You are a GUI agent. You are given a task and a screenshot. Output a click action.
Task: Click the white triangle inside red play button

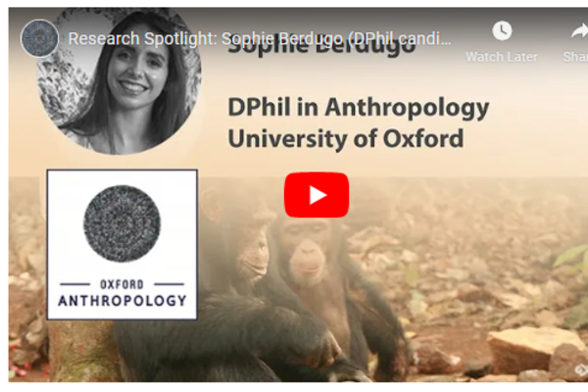click(x=318, y=195)
